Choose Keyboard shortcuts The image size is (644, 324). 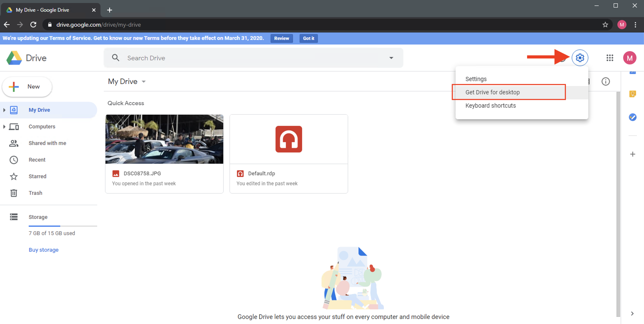(x=522, y=106)
